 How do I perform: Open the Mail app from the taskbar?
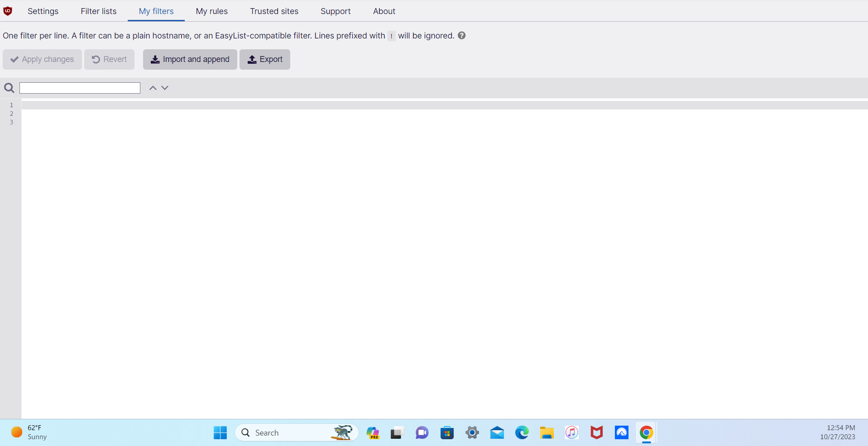[497, 432]
